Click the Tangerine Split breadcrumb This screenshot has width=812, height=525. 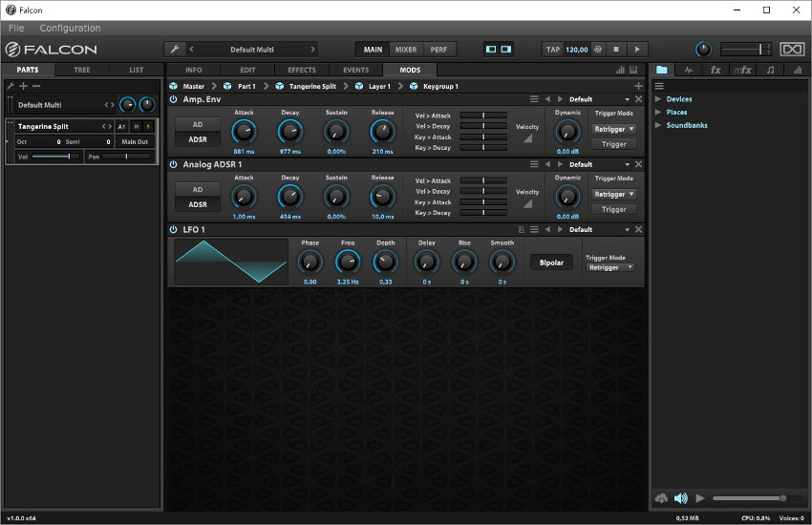click(x=312, y=86)
